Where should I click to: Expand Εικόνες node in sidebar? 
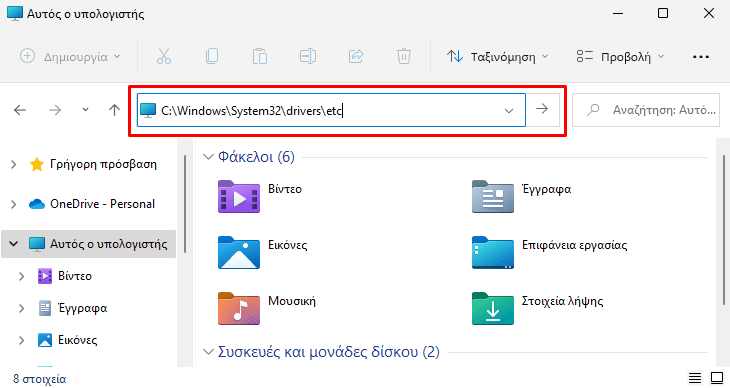coord(21,340)
